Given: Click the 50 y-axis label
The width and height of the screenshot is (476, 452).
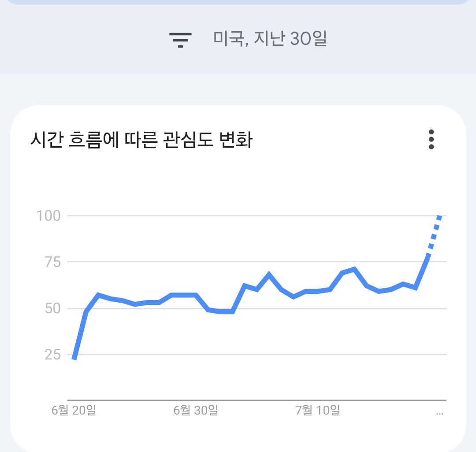Looking at the screenshot, I should click(53, 308).
